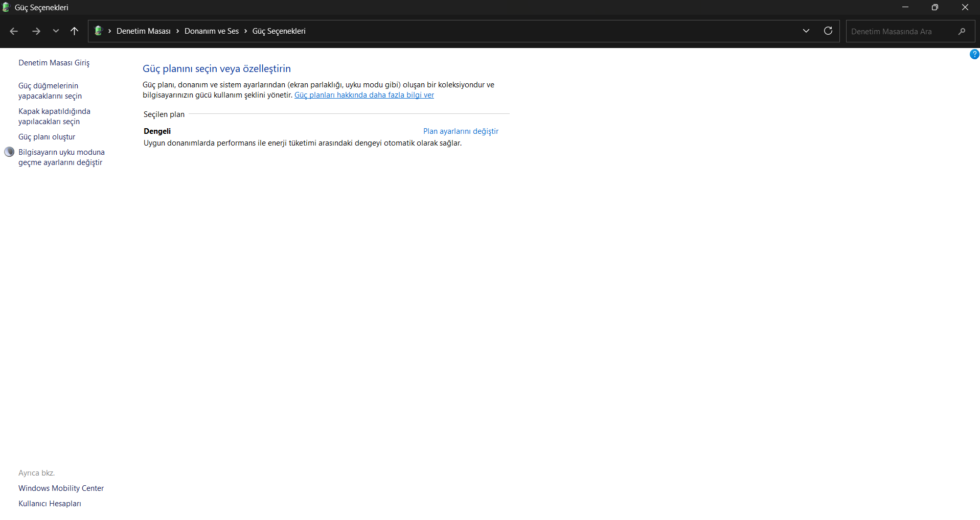Screen dimensions: 980x520
Task: Open help with the blue question mark icon
Action: [974, 54]
